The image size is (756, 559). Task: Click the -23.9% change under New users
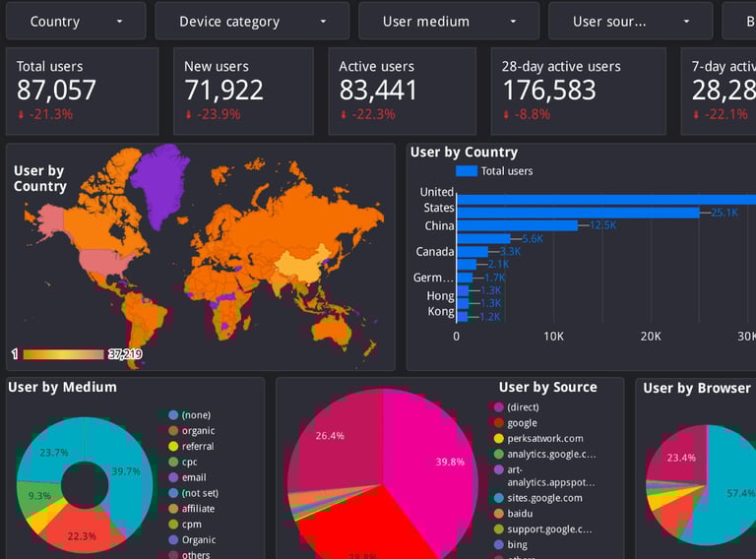pos(213,115)
